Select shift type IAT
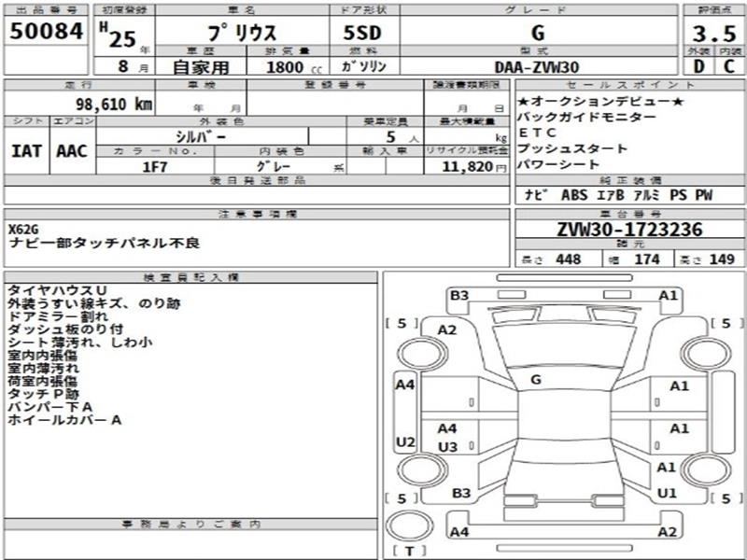The height and width of the screenshot is (560, 747). (x=26, y=151)
